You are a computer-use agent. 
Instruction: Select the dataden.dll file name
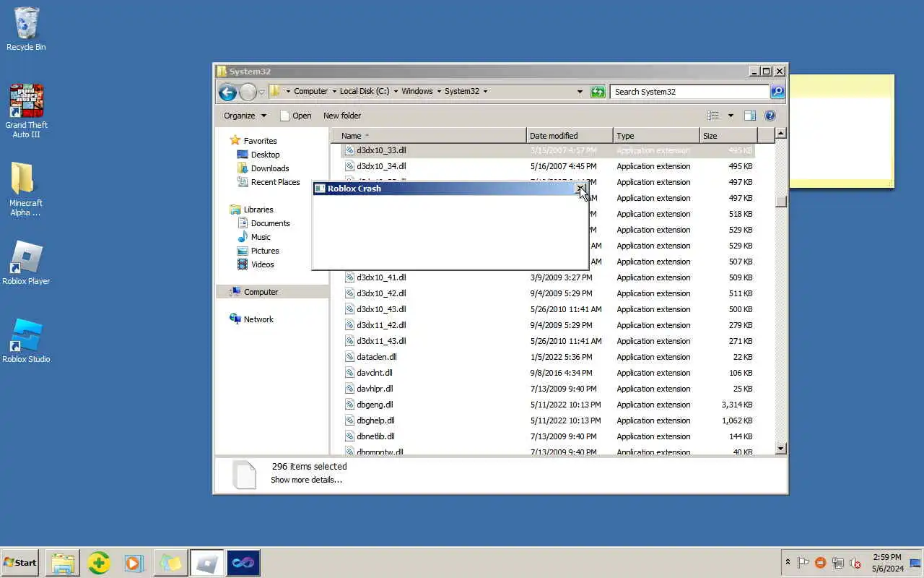point(376,357)
